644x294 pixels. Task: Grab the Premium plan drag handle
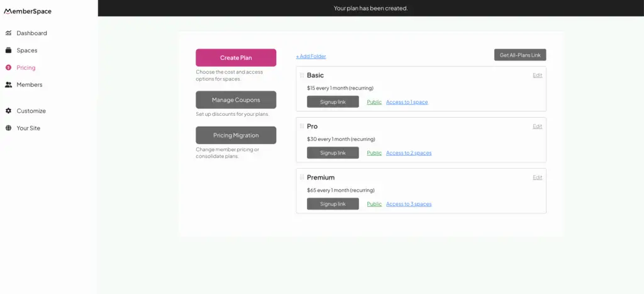coord(302,178)
